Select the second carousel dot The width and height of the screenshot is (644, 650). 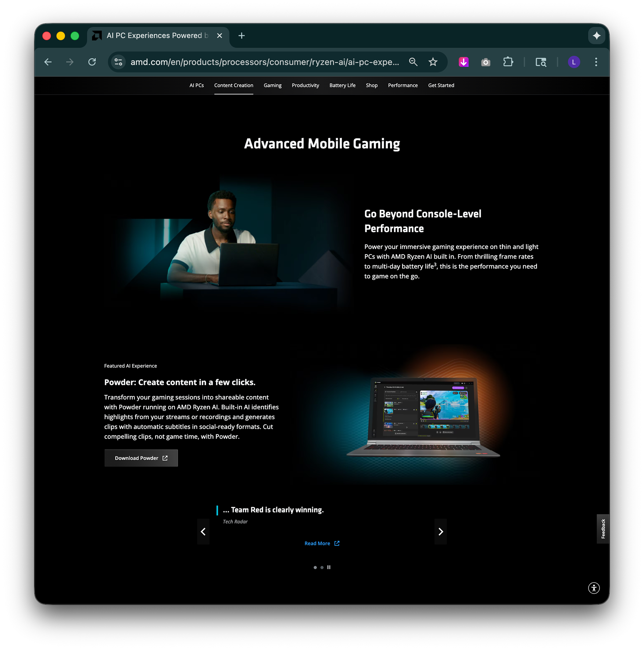pos(322,567)
